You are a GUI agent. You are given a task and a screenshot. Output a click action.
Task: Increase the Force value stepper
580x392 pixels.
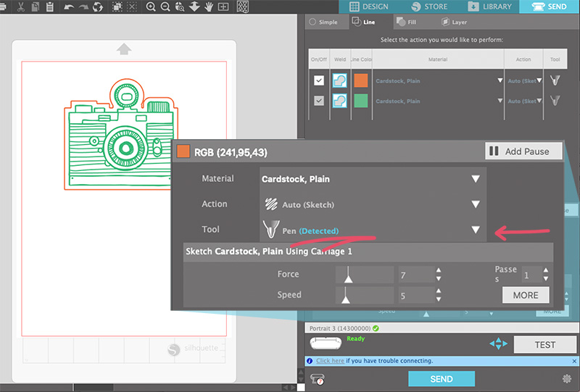pyautogui.click(x=439, y=270)
